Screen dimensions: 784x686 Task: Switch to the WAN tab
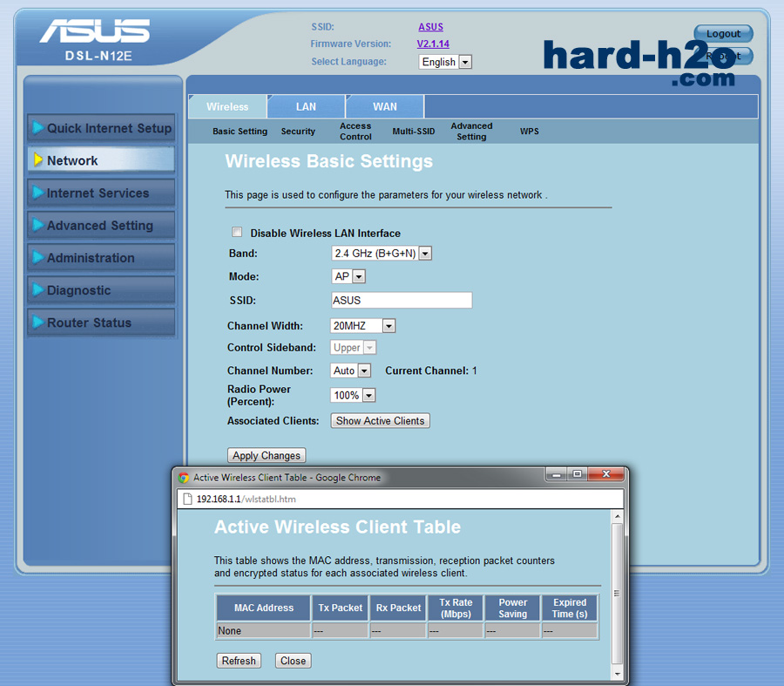[384, 106]
